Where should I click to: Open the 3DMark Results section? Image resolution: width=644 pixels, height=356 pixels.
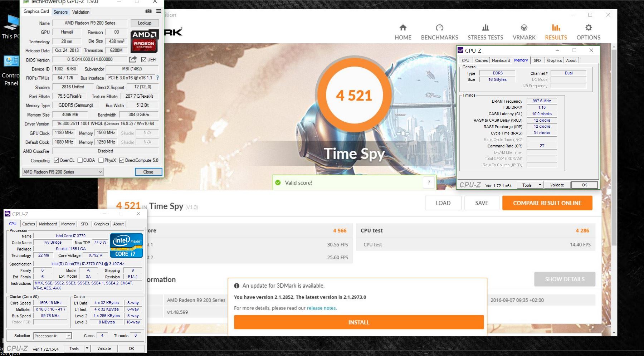[556, 32]
